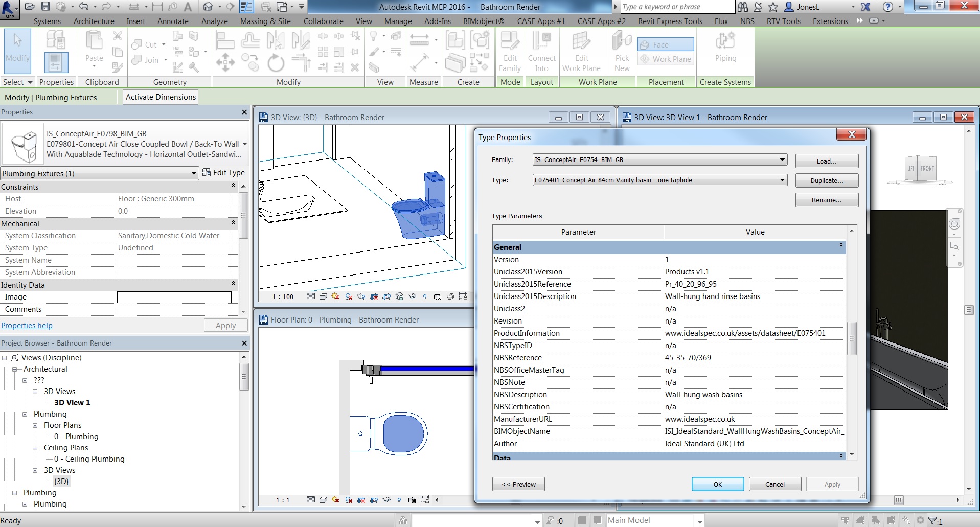Click Detail Level icon in floor plan view bar
The image size is (980, 527).
coord(311,500)
